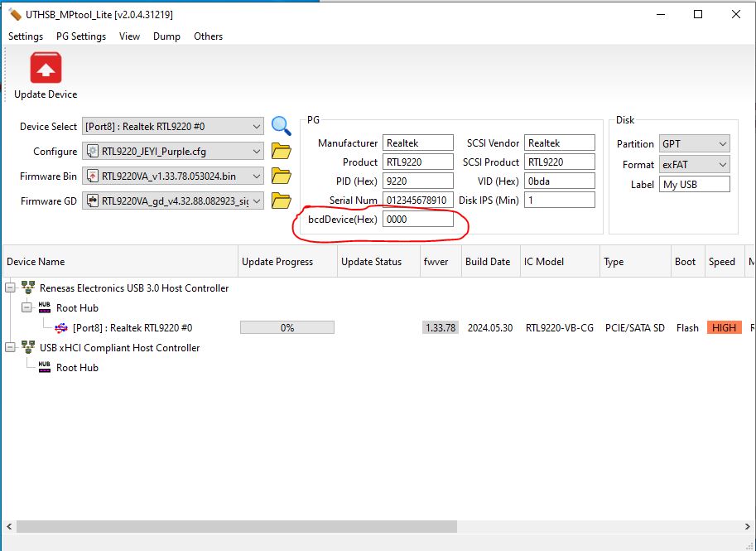Click the magnifier search device icon

click(x=281, y=126)
